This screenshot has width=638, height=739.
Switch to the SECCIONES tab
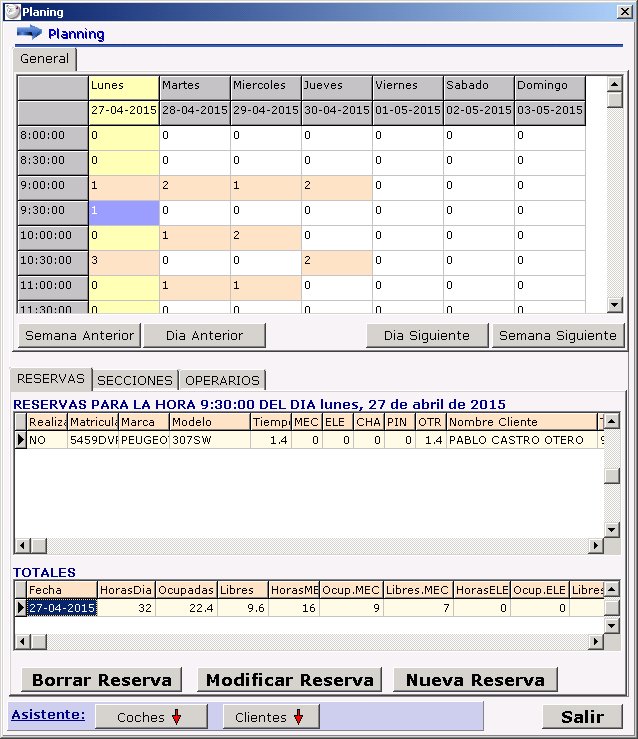click(135, 380)
